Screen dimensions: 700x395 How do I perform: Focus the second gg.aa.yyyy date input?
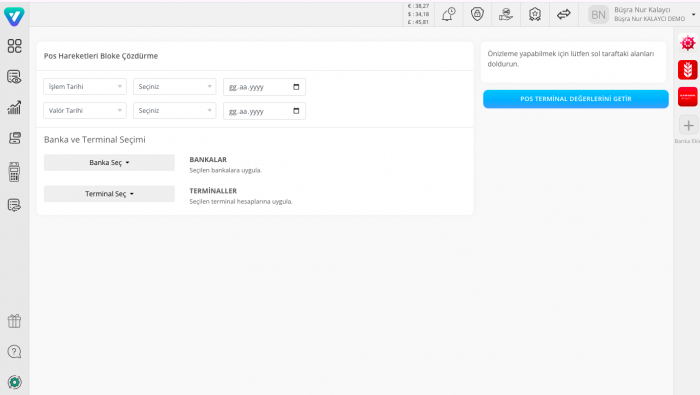coord(264,111)
